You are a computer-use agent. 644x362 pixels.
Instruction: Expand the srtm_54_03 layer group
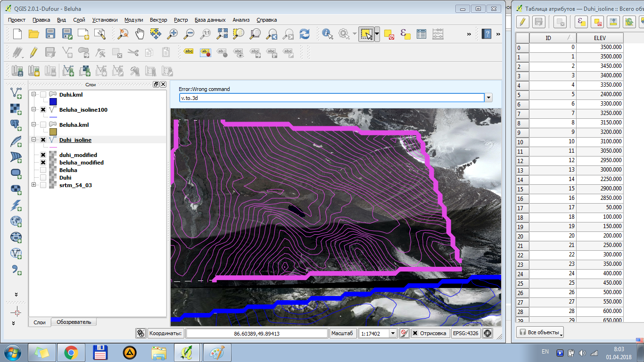coord(34,185)
